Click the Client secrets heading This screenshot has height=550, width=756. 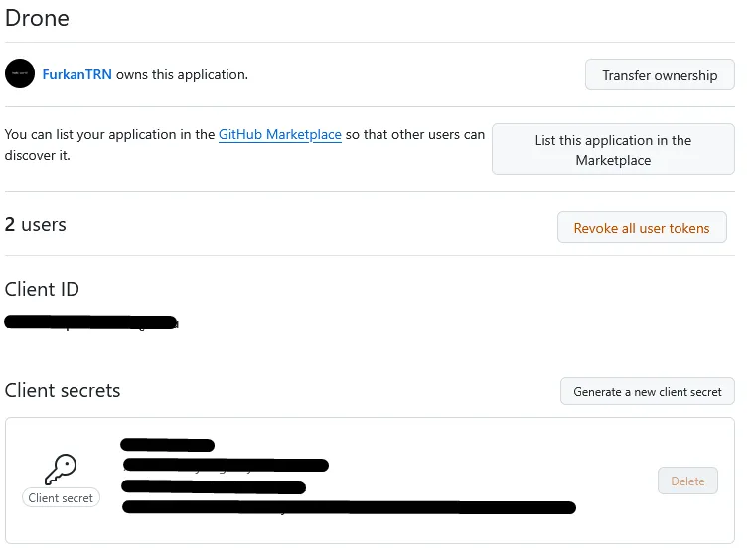point(63,390)
